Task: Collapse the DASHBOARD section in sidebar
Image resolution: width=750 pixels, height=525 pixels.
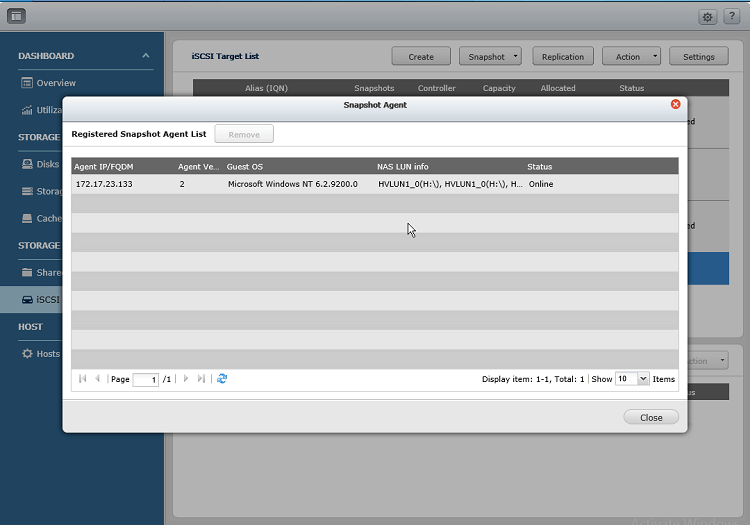Action: pos(146,56)
